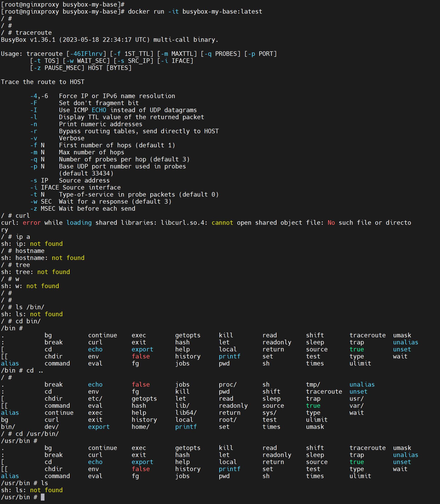Click the cursor block at the final prompt
Screen dimensions: 440x504
(42, 497)
